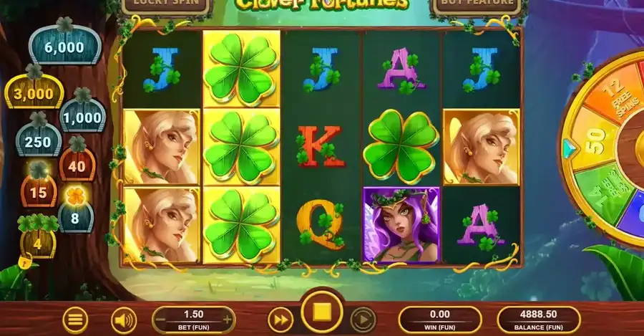Click the 40 prize plaque

(77, 163)
